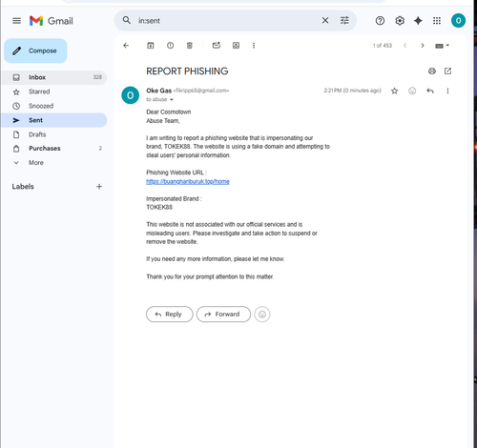
Task: Open the Settings gear icon
Action: [x=400, y=21]
